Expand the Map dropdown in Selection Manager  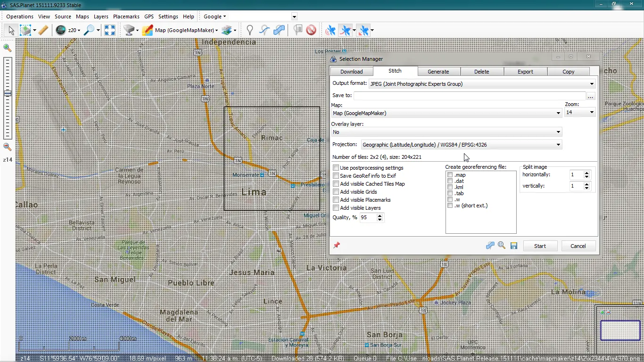click(x=558, y=113)
